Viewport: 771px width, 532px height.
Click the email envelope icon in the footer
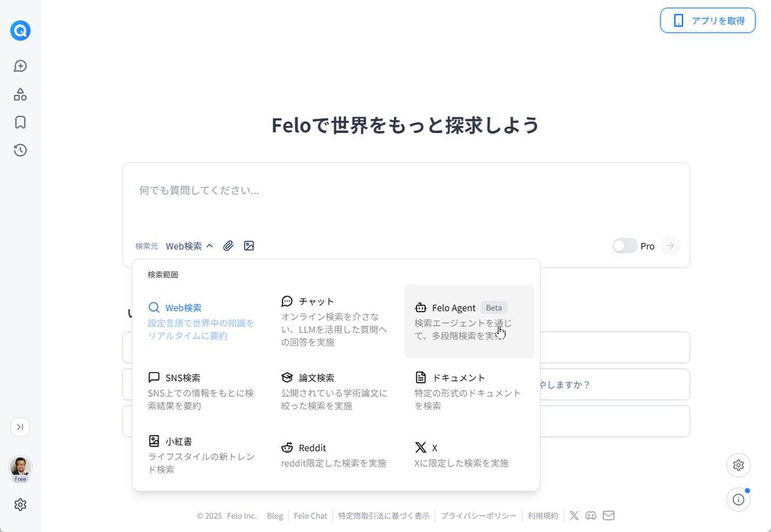pyautogui.click(x=608, y=515)
